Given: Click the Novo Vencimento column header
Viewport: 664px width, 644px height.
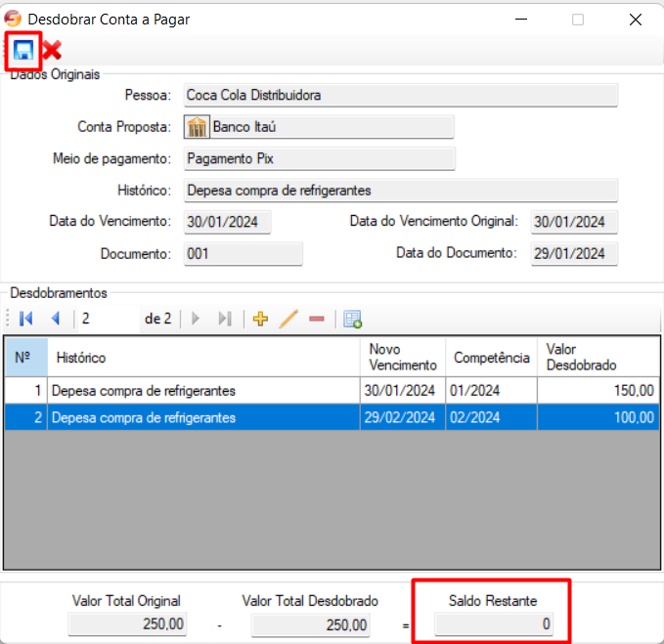Looking at the screenshot, I should [403, 357].
